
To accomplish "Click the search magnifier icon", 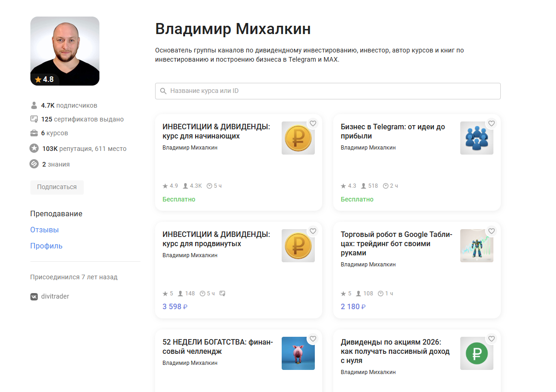I will [163, 91].
